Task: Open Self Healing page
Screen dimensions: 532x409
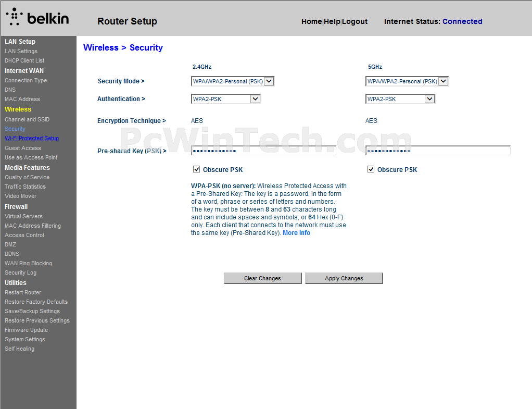Action: coord(20,349)
